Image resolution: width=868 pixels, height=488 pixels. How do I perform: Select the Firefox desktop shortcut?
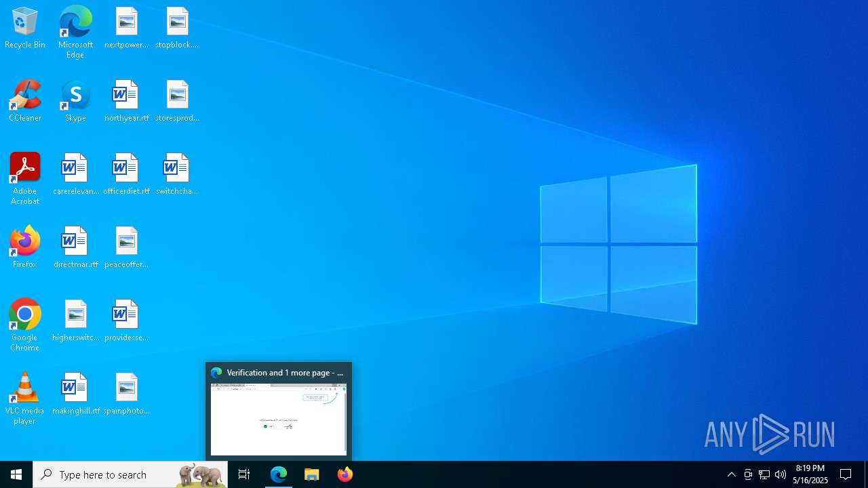click(25, 248)
